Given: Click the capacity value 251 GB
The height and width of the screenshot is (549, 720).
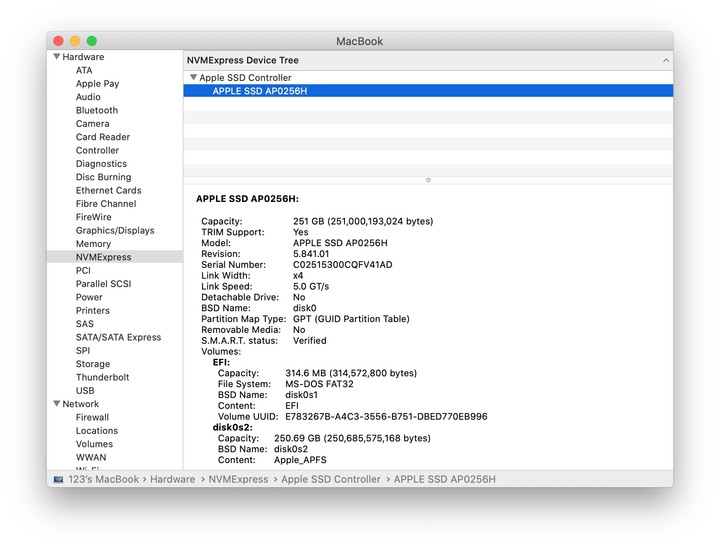Looking at the screenshot, I should coord(363,221).
